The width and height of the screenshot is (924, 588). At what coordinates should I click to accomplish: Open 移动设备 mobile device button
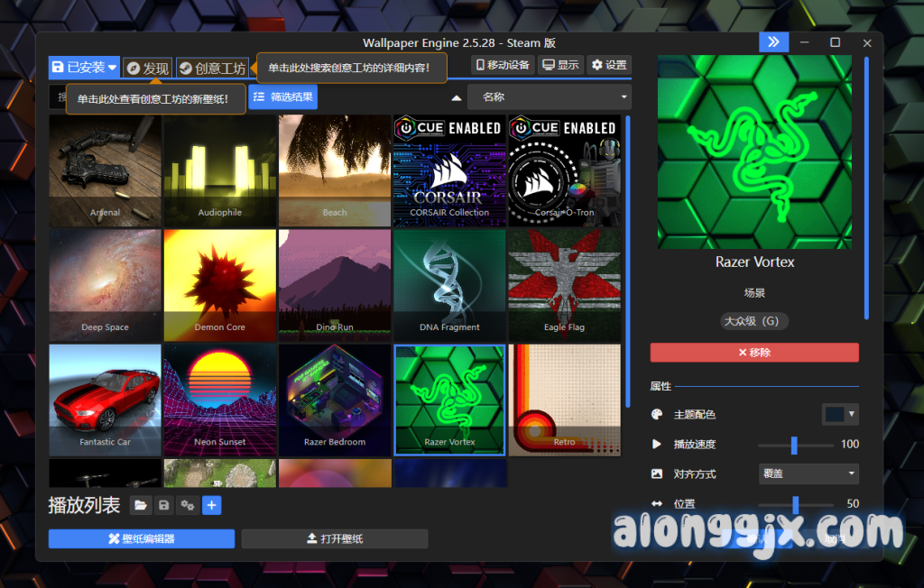[x=503, y=65]
